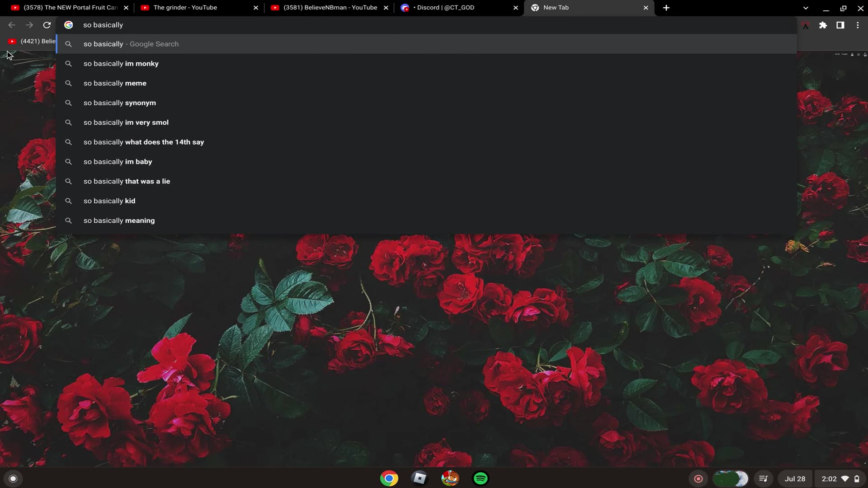
Task: Stop the screen recording indicator
Action: coord(698,479)
